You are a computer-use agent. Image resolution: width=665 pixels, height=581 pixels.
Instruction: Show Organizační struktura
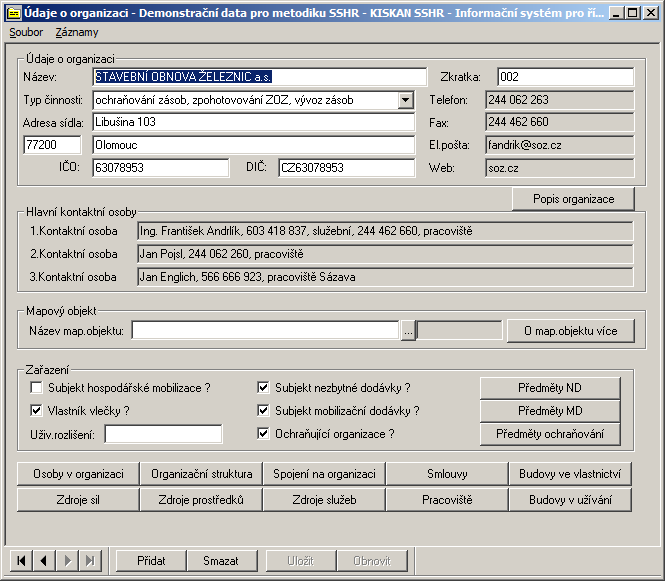201,474
